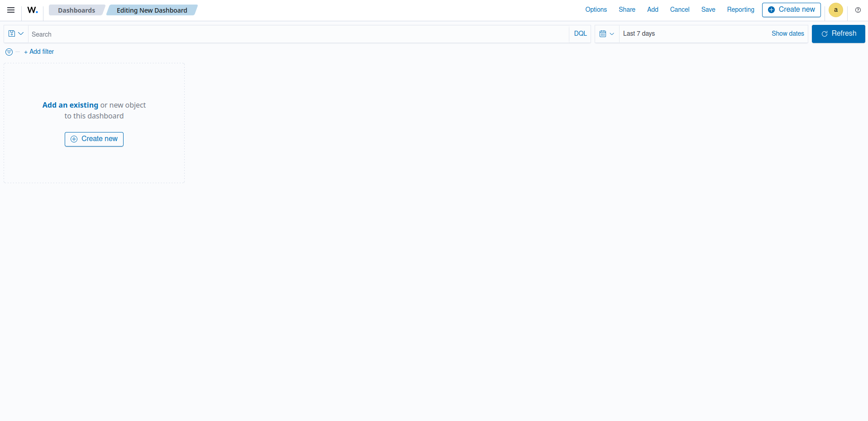Open the Share menu

[x=626, y=9]
